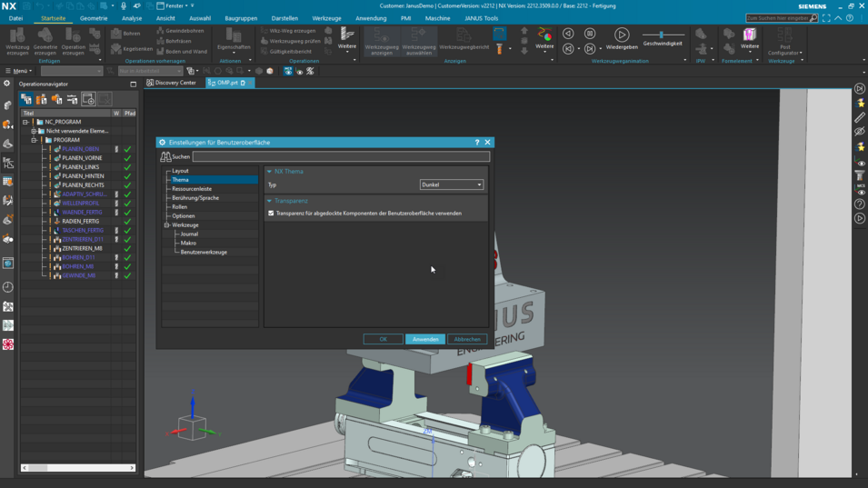Click Wkz-Weg erzeugen
The image size is (868, 488).
(x=288, y=31)
